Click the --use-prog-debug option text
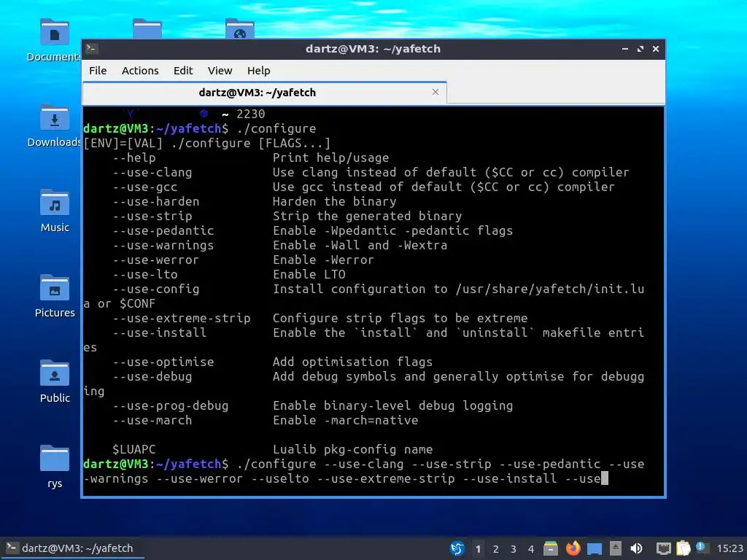This screenshot has width=747, height=560. (x=171, y=405)
